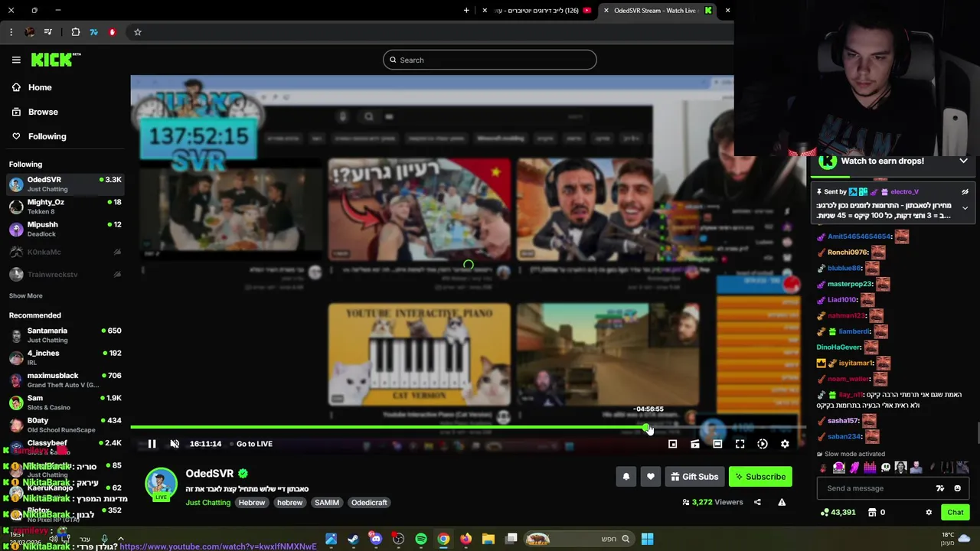Bookmark page with star icon
The image size is (980, 551).
point(138,32)
